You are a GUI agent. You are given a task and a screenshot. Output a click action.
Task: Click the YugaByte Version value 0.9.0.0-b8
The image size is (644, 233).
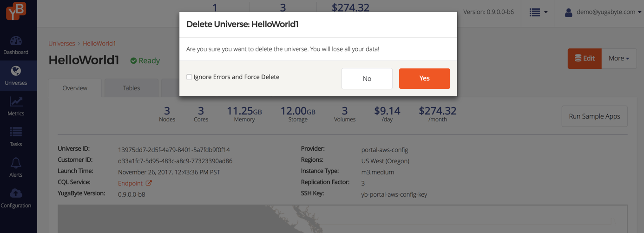131,194
